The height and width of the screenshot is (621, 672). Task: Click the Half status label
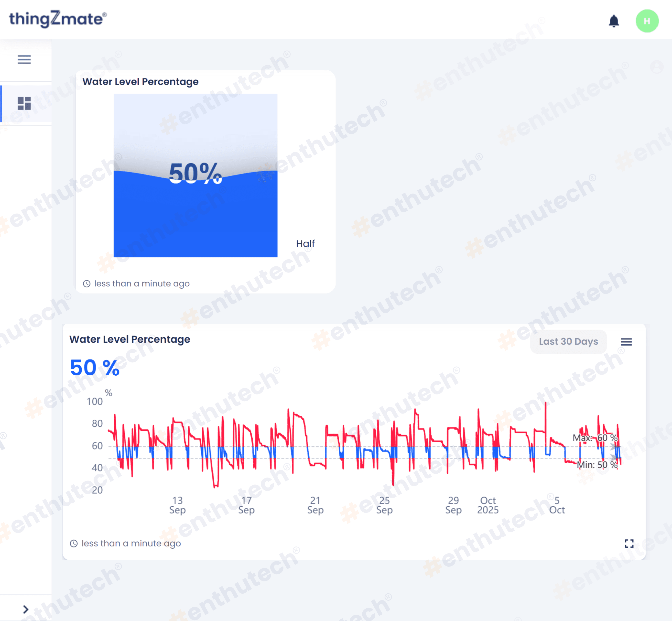point(305,244)
